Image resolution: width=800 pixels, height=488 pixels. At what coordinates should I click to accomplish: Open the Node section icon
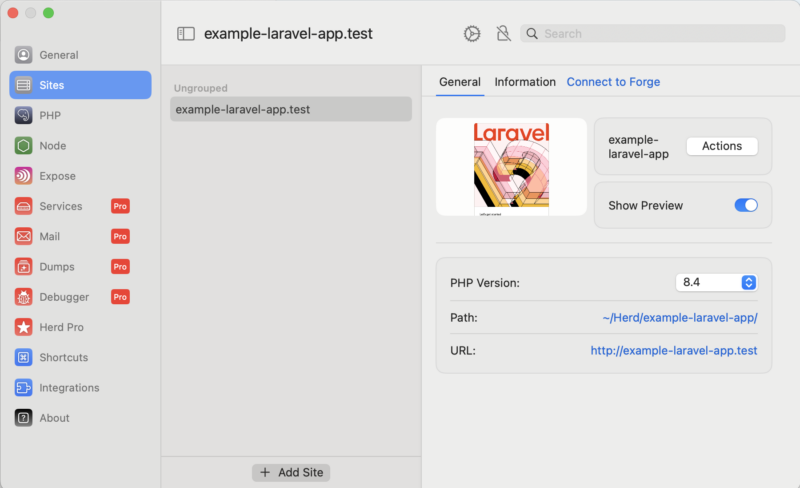(23, 146)
